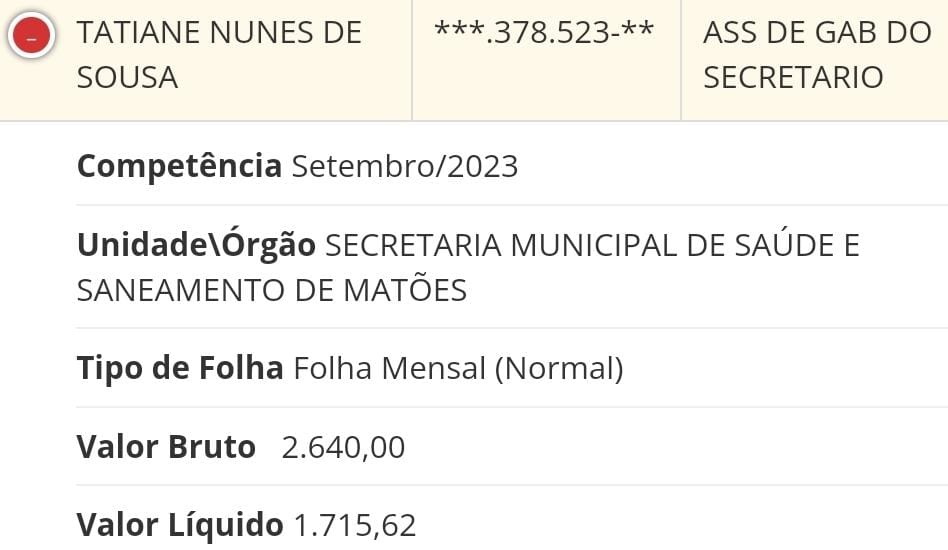The image size is (948, 550).
Task: Click the word SECRETARIO in the role cell
Action: coord(793,78)
